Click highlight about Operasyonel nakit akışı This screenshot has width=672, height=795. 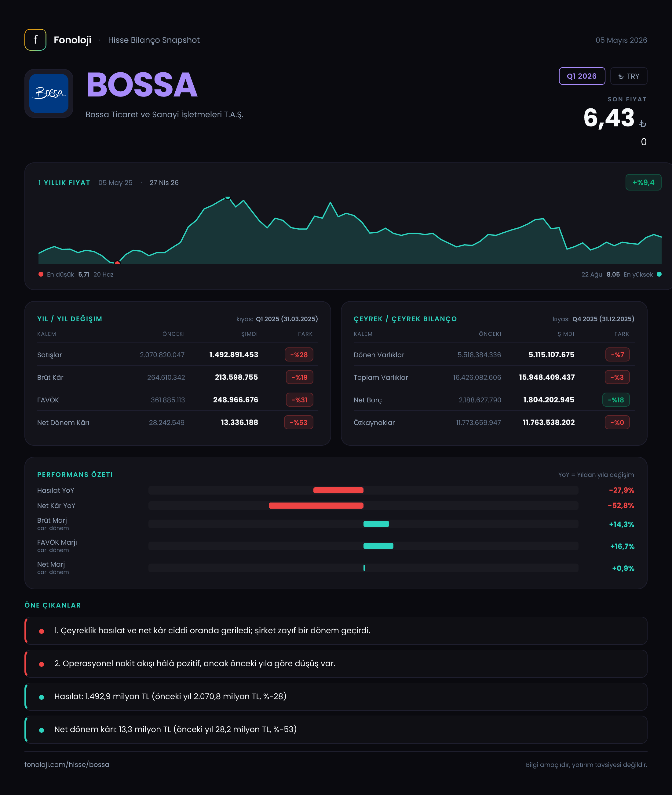point(336,664)
